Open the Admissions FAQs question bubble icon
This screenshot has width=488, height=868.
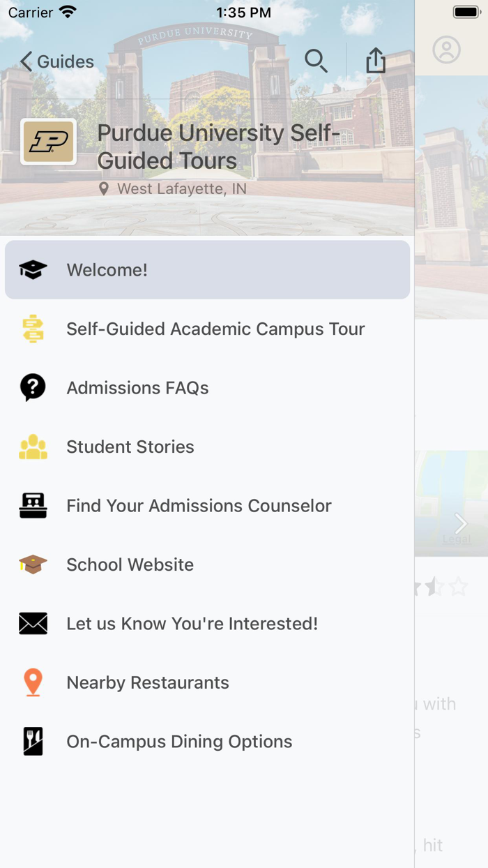(31, 387)
